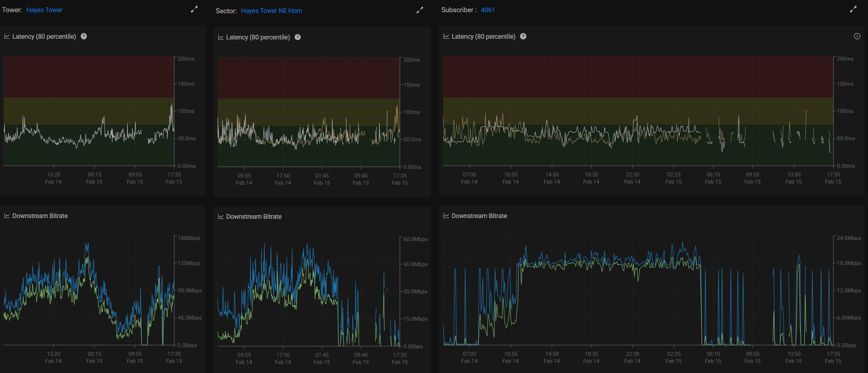Viewport: 868px width, 373px height.
Task: Click 00:15 Feb 15 tick on Tower Bitrate
Action: point(94,357)
